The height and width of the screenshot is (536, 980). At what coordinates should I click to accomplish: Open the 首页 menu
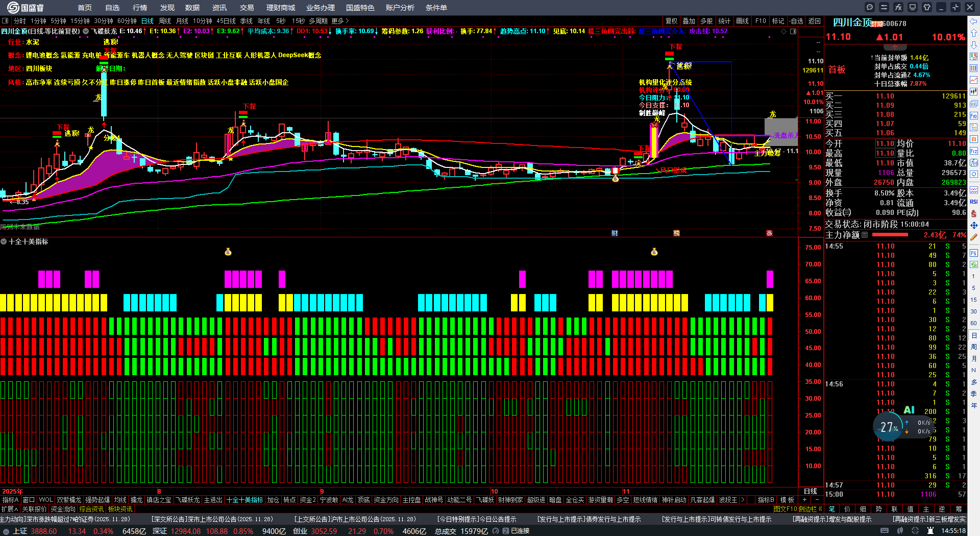click(85, 8)
